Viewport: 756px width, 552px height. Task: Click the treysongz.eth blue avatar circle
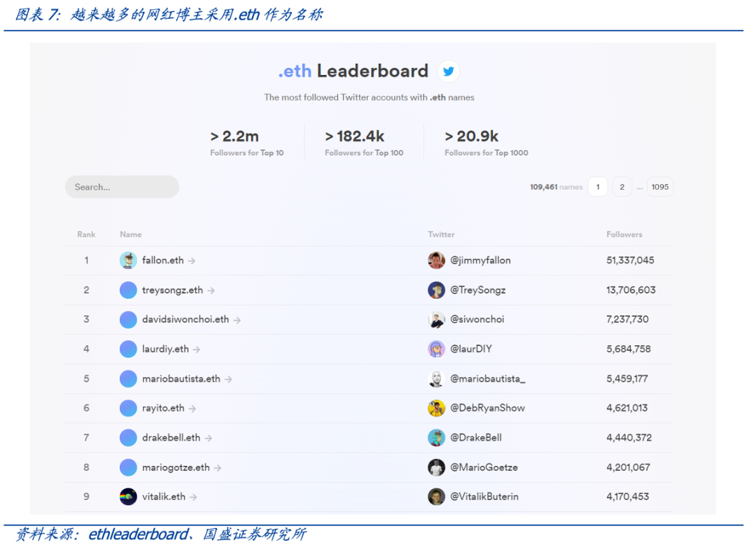(x=128, y=290)
